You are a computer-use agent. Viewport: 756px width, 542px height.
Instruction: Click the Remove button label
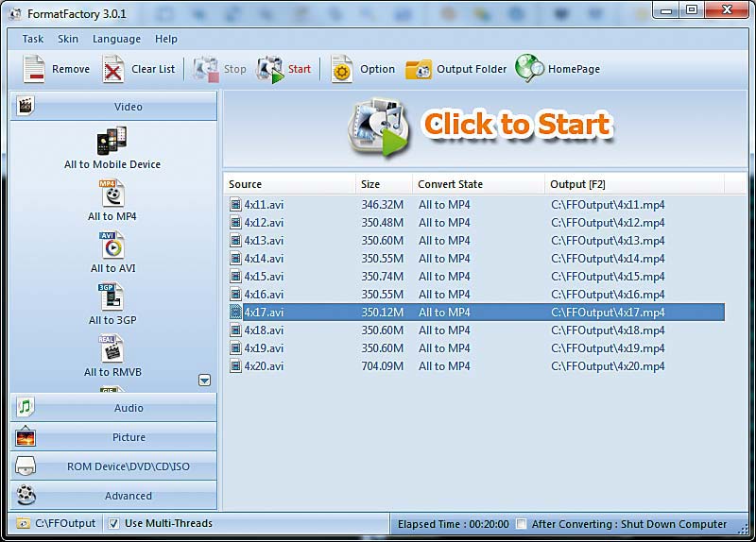coord(71,69)
